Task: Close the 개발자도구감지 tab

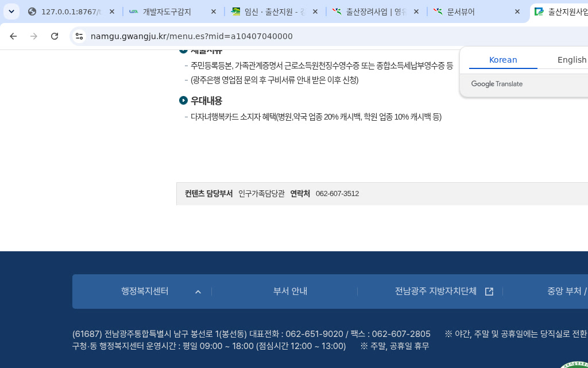Action: (214, 11)
